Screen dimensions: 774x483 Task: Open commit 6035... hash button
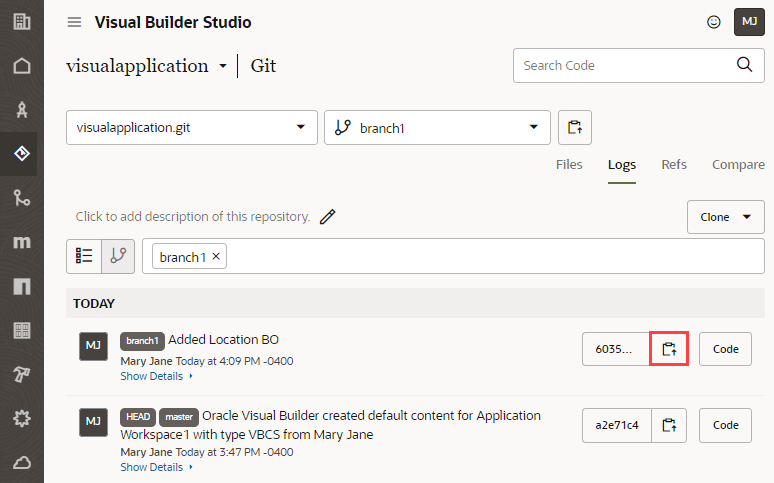point(616,349)
